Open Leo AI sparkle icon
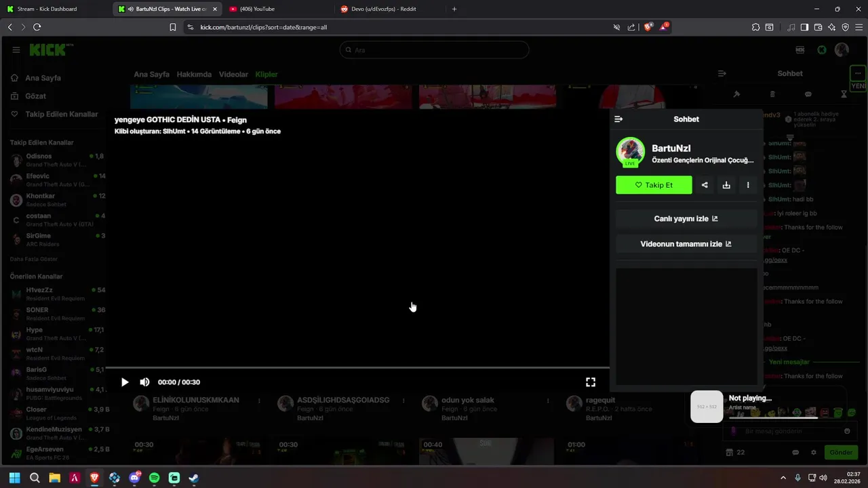Image resolution: width=868 pixels, height=488 pixels. coord(832,27)
